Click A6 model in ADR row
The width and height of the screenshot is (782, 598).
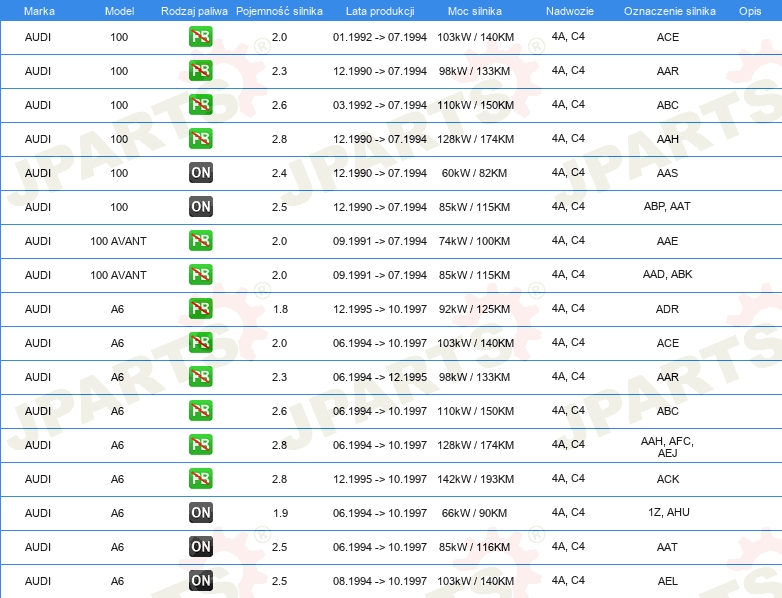click(x=117, y=309)
